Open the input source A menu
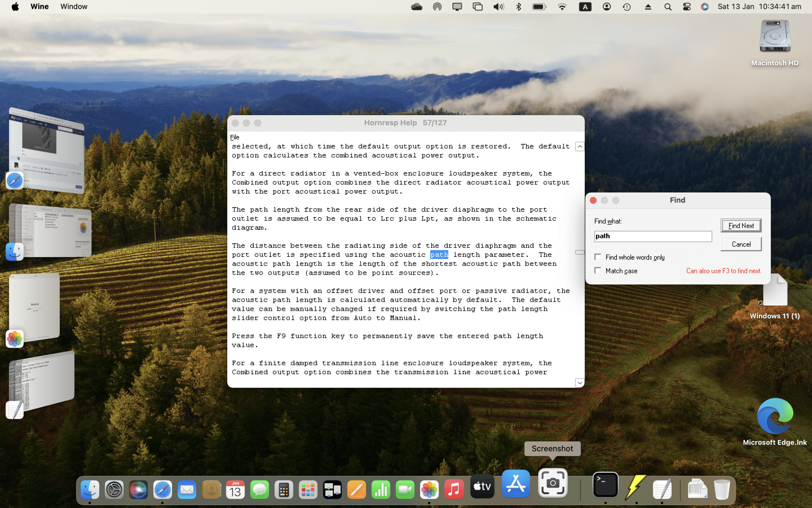 (585, 7)
